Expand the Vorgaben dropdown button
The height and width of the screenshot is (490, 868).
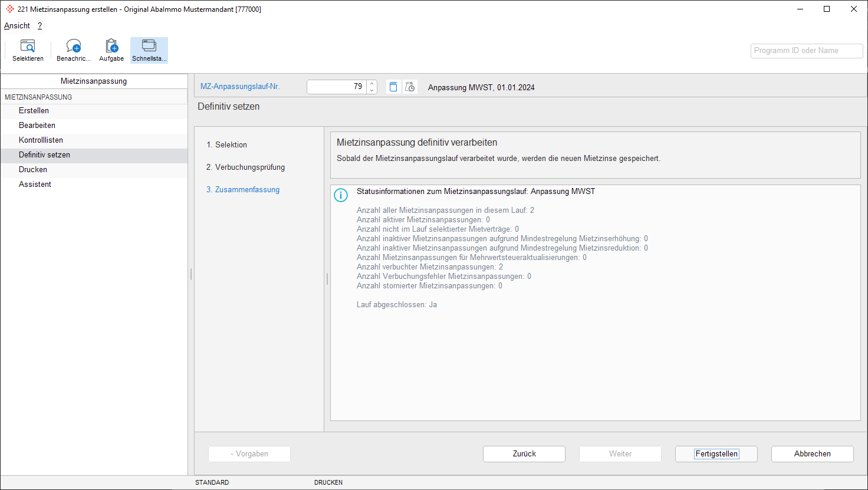tap(249, 454)
